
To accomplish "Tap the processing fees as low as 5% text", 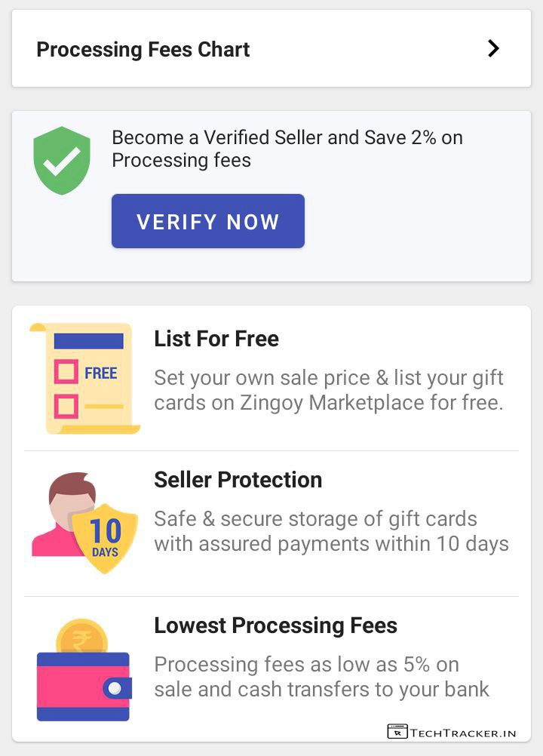I will click(322, 677).
